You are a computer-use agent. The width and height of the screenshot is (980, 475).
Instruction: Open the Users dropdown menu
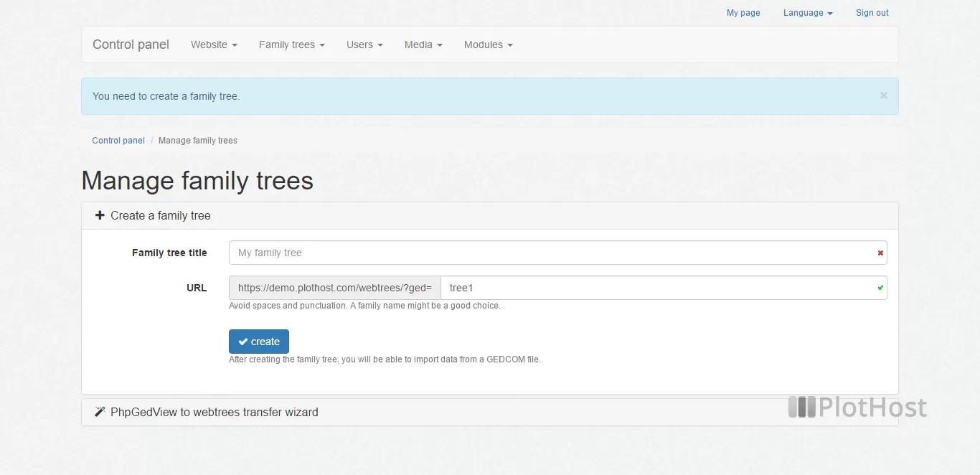pyautogui.click(x=364, y=44)
